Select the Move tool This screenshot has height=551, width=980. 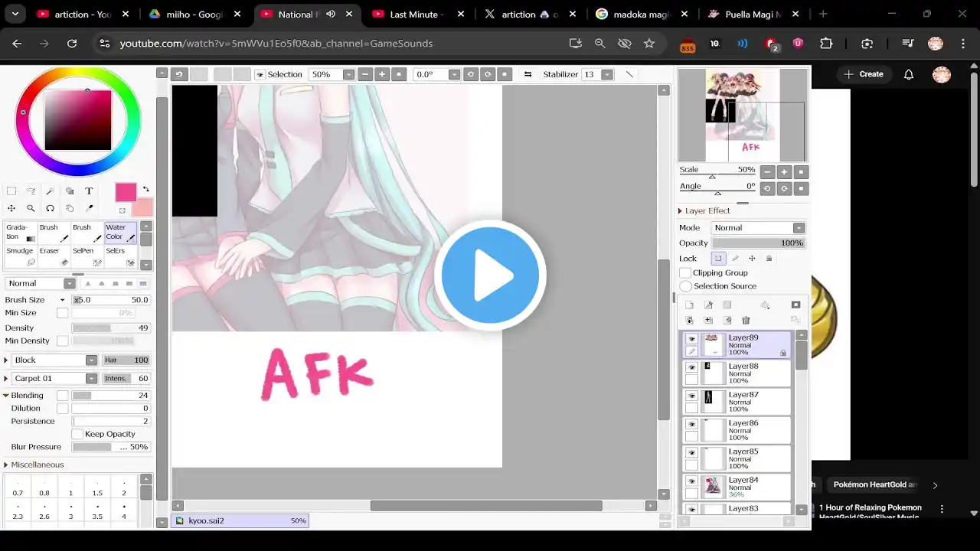11,208
